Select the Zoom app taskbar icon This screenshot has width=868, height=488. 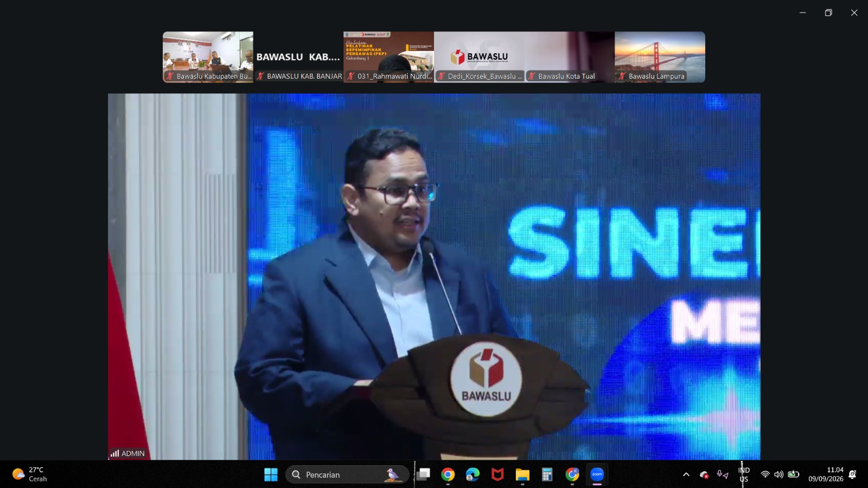[597, 475]
